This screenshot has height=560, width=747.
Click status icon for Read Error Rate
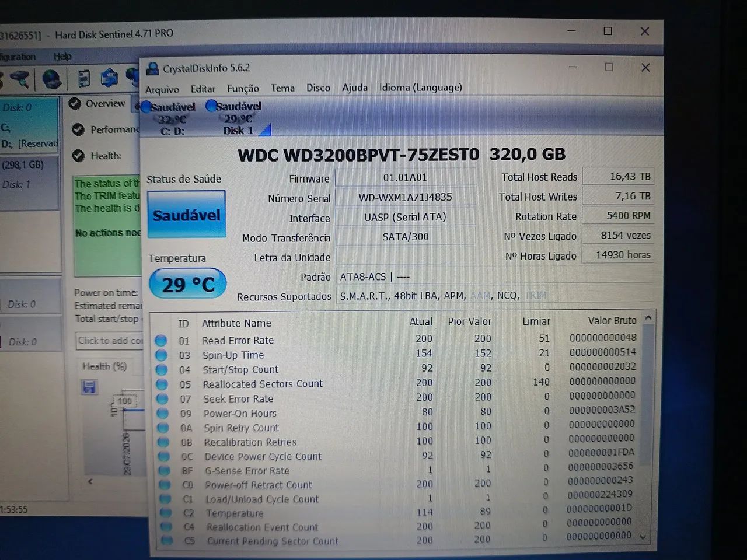(161, 341)
